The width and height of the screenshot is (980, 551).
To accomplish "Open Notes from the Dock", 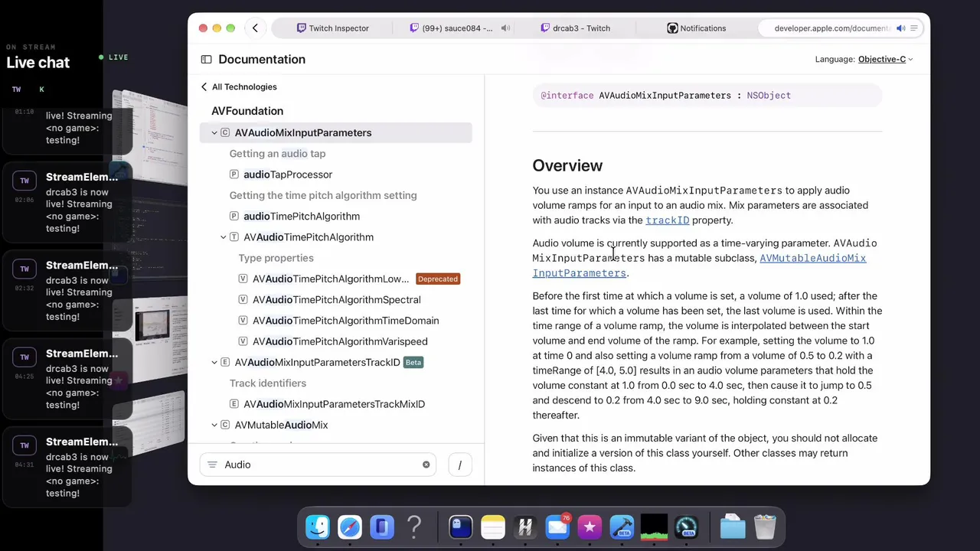I will pyautogui.click(x=493, y=527).
